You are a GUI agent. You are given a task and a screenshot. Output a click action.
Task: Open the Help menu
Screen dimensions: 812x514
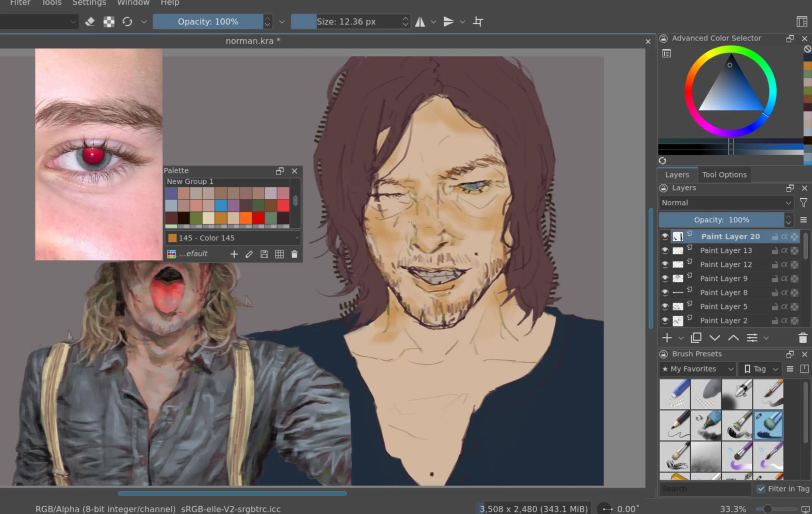(x=170, y=3)
